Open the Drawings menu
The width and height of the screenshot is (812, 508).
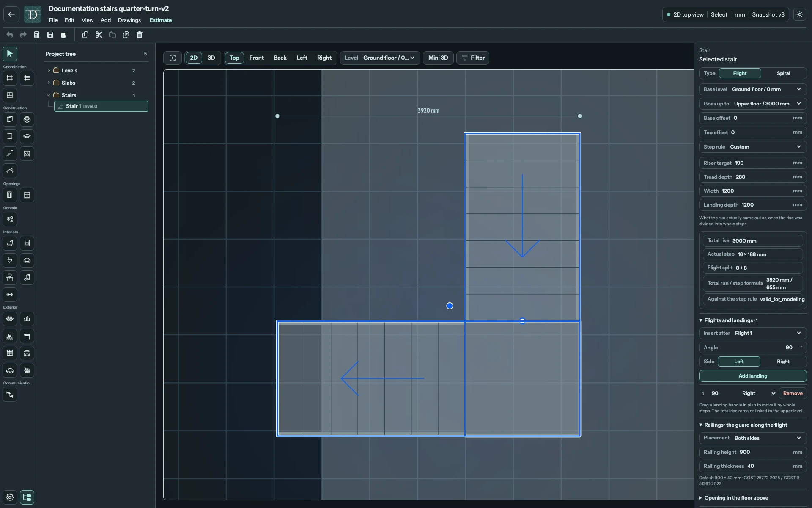[x=129, y=20]
